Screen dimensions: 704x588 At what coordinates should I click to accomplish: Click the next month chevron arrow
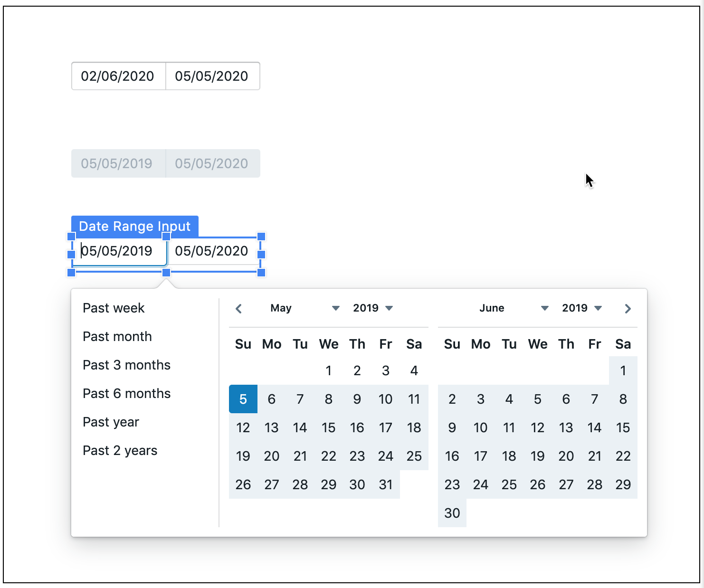coord(628,308)
